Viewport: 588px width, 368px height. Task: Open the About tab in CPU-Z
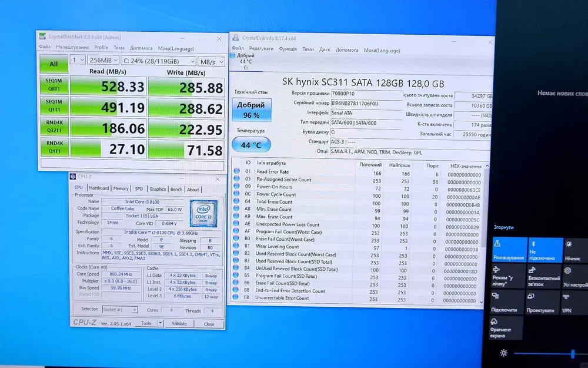193,190
